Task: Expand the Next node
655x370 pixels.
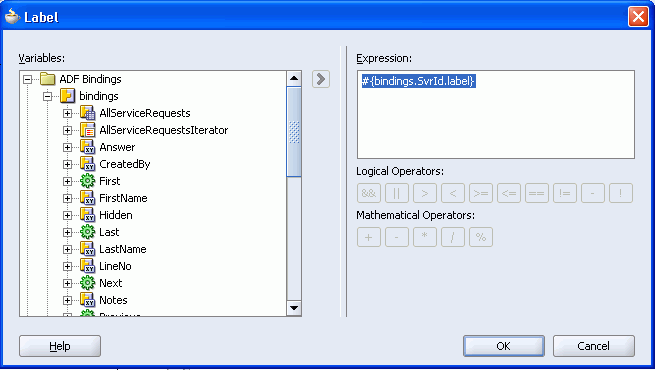Action: [x=67, y=283]
